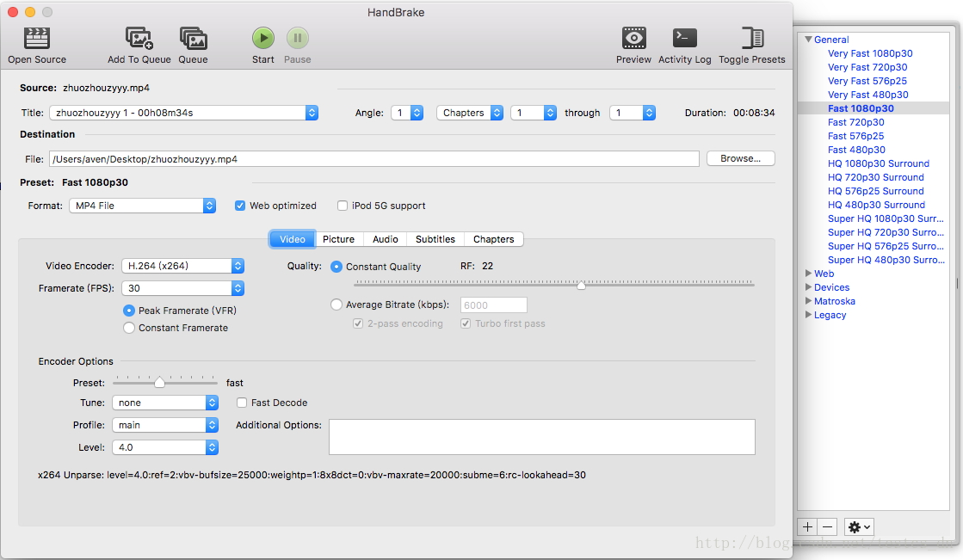Click the Toggle Presets icon
Viewport: 963px width, 560px height.
coord(752,38)
